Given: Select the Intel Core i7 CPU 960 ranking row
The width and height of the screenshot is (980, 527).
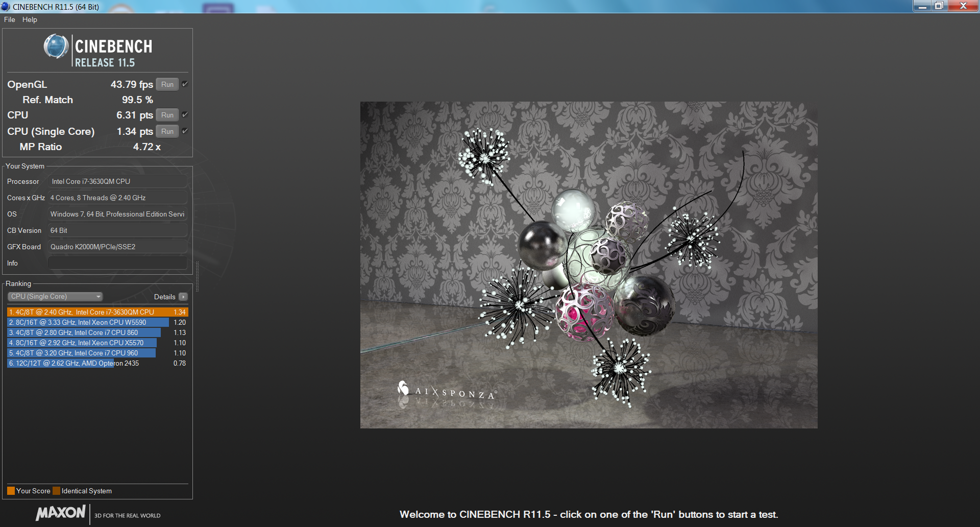Looking at the screenshot, I should [x=97, y=353].
